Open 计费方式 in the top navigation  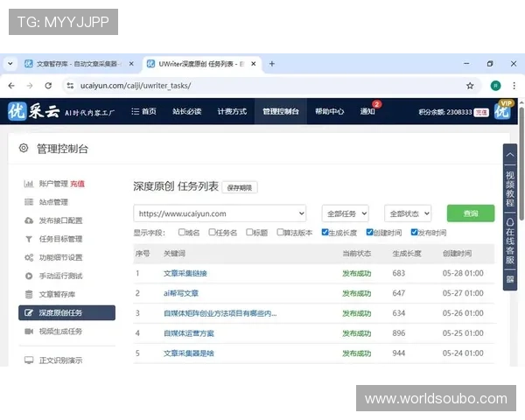pyautogui.click(x=232, y=111)
